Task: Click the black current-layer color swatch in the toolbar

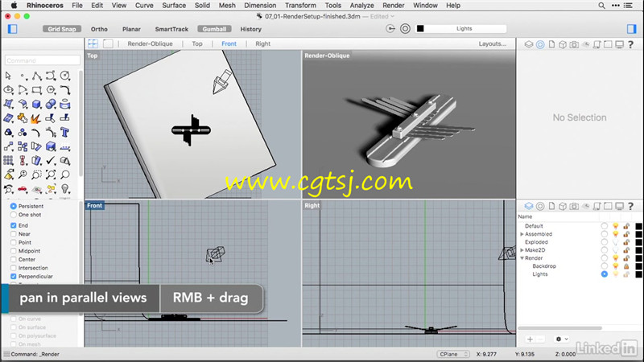Action: [420, 28]
